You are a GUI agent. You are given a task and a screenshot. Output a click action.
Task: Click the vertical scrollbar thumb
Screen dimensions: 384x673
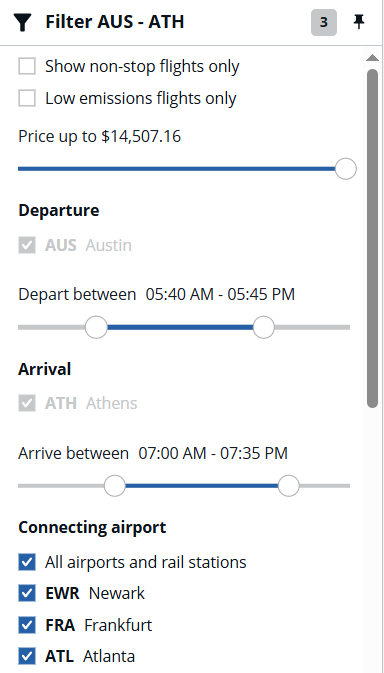pyautogui.click(x=372, y=238)
